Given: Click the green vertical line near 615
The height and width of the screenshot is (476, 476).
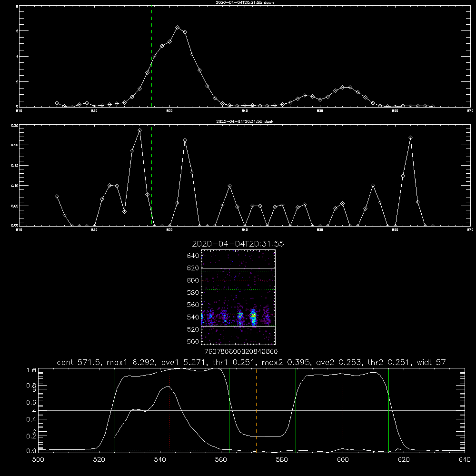Looking at the screenshot, I should coord(388,410).
